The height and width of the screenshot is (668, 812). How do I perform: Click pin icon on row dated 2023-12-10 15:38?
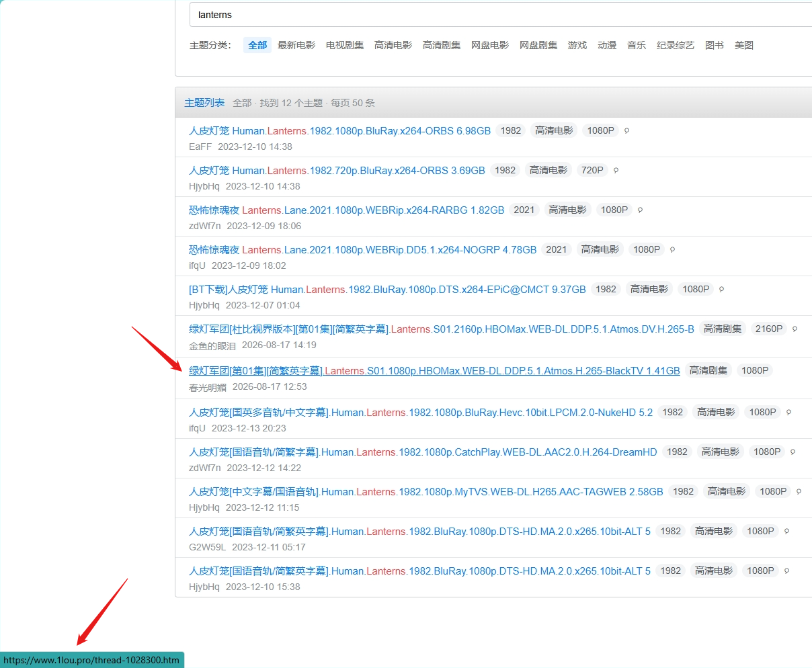(786, 571)
